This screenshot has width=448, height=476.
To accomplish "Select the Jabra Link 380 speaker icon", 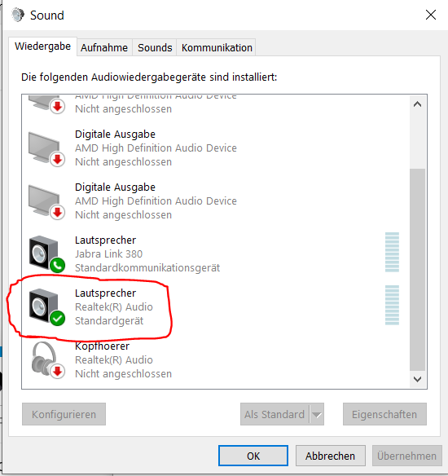I will click(46, 253).
